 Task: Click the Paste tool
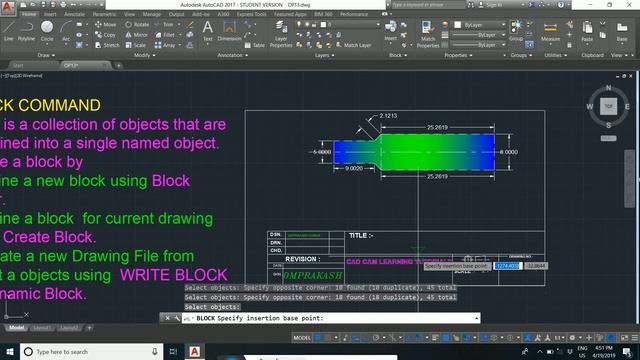[587, 32]
